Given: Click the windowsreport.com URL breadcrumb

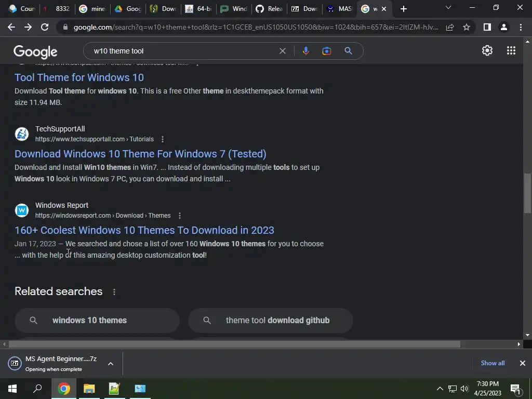Looking at the screenshot, I should 103,216.
